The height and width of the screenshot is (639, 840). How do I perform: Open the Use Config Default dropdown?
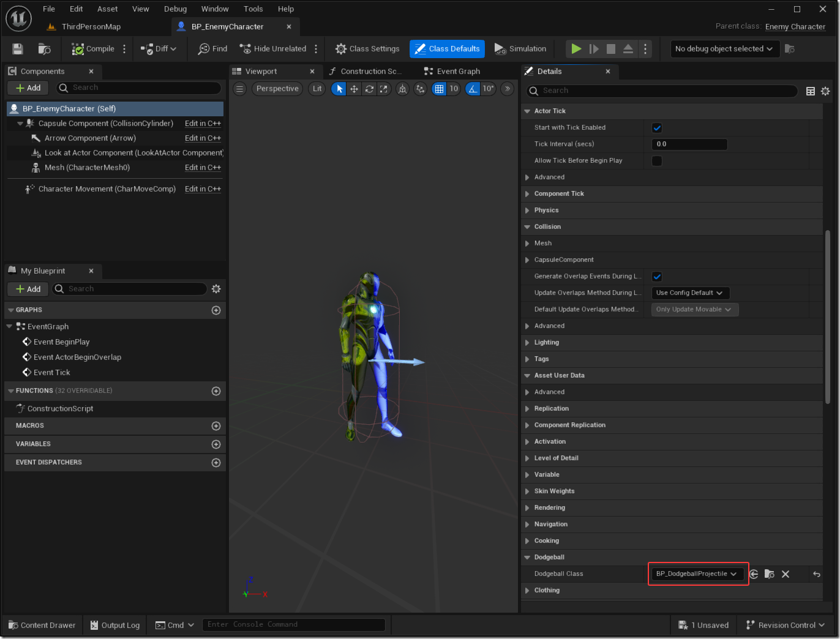click(690, 293)
